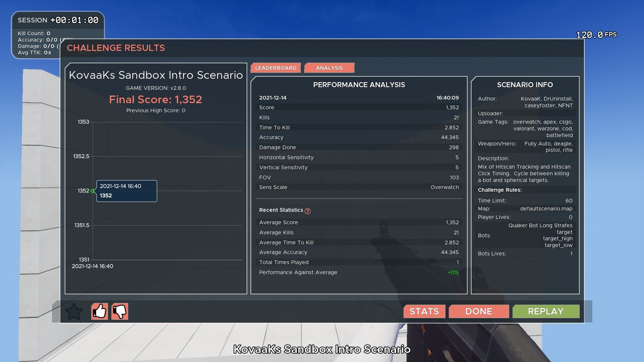Image resolution: width=644 pixels, height=362 pixels.
Task: Click the Previous High Score: 0 text
Action: click(156, 110)
